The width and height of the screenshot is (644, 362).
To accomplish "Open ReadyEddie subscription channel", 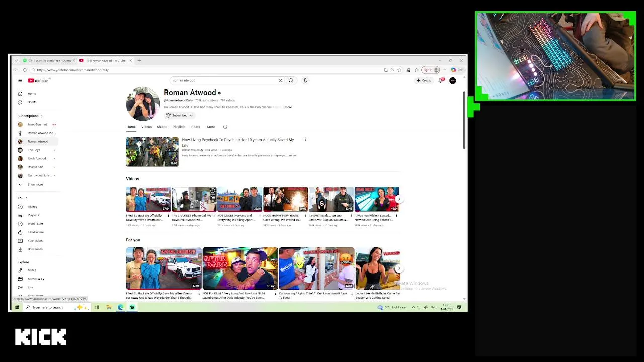I will [x=36, y=167].
